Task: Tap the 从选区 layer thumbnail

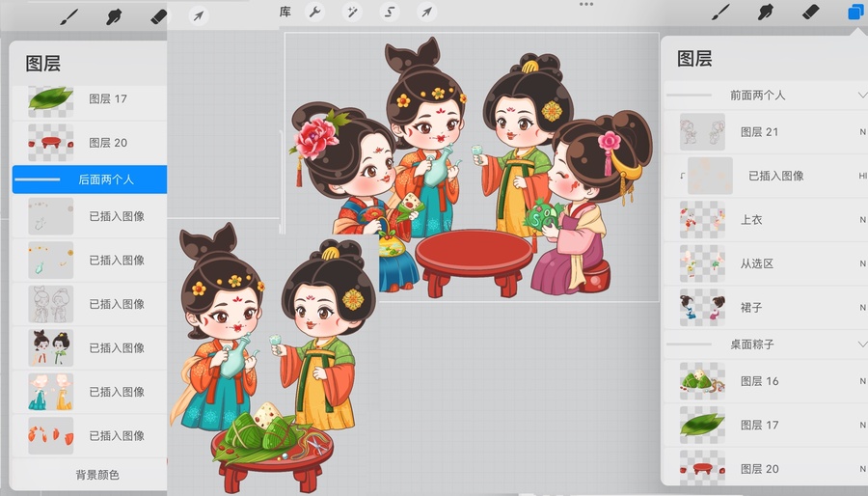Action: 702,263
